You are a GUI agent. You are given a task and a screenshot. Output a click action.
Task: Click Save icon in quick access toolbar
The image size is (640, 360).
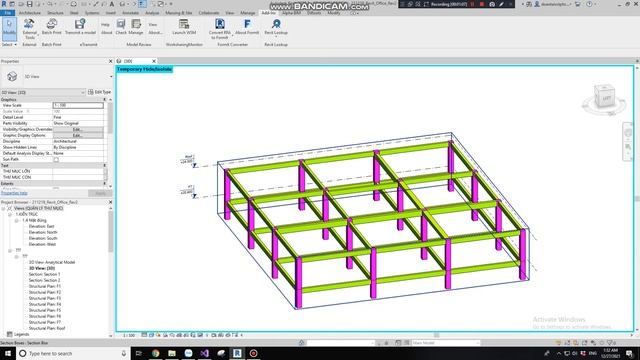pos(29,4)
